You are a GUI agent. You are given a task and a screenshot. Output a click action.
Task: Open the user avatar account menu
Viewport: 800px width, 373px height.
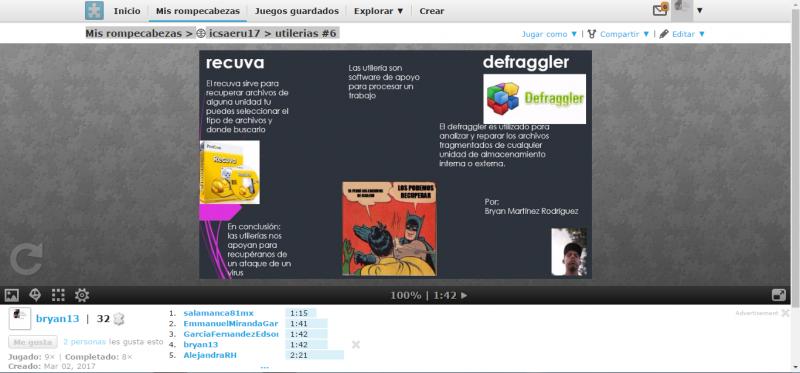(688, 10)
